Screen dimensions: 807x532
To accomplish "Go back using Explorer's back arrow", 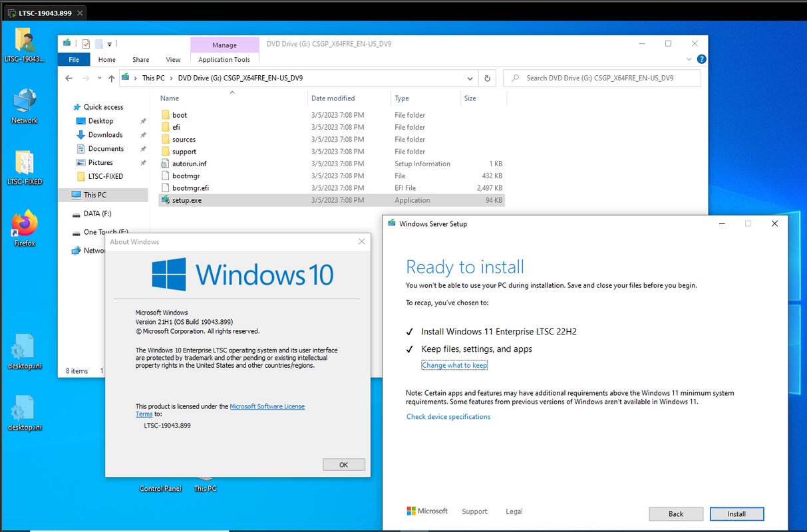I will click(69, 78).
